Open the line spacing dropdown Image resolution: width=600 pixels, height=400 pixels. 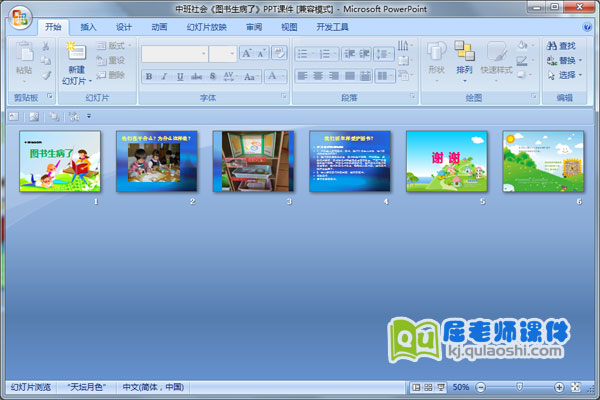point(384,54)
